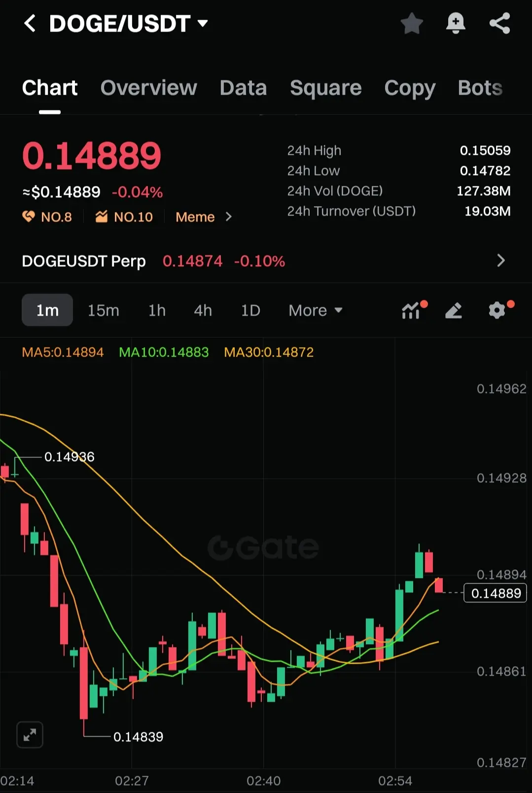This screenshot has height=793, width=532.
Task: Tap the 0.14936 high marker label
Action: [x=69, y=457]
